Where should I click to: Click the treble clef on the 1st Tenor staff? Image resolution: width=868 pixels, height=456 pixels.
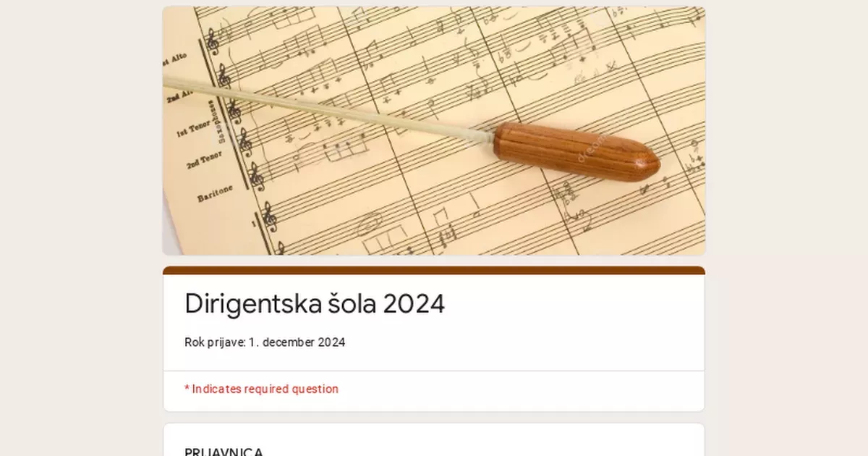pos(234,111)
